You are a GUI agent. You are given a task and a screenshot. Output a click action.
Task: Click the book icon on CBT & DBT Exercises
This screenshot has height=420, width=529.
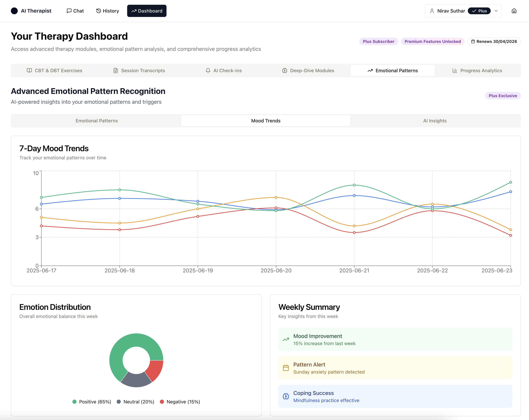(29, 71)
